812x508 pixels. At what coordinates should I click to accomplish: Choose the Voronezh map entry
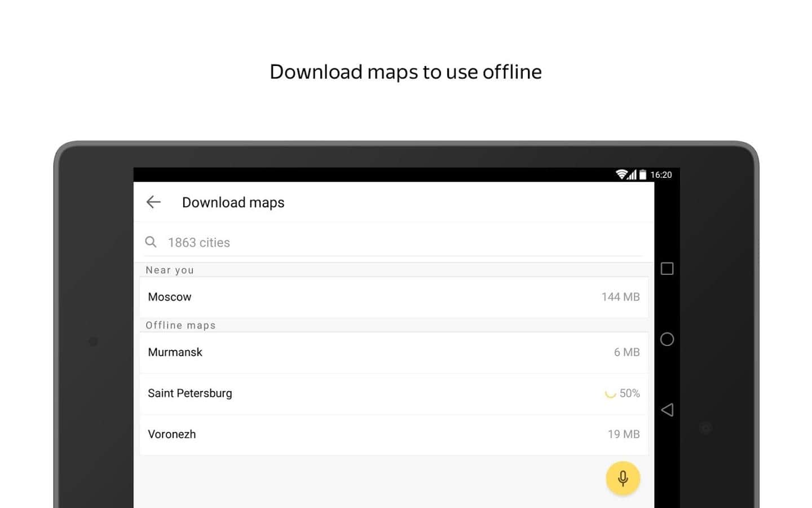click(172, 434)
